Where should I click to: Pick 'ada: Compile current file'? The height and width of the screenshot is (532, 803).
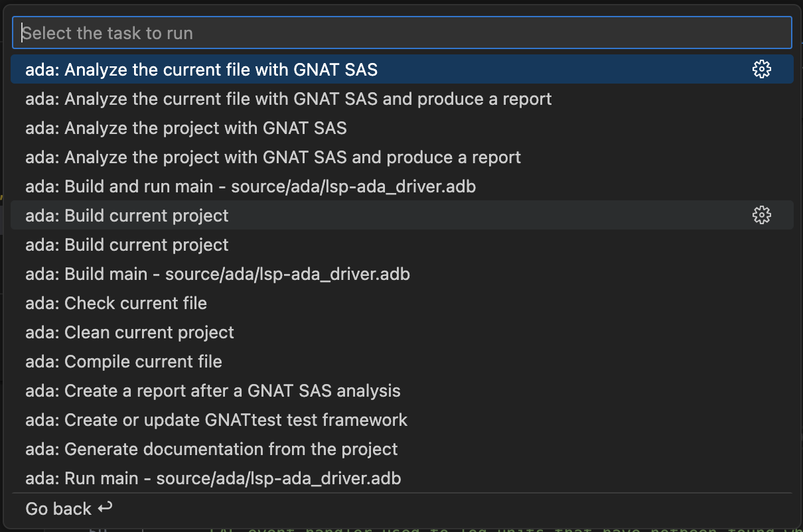pyautogui.click(x=402, y=362)
